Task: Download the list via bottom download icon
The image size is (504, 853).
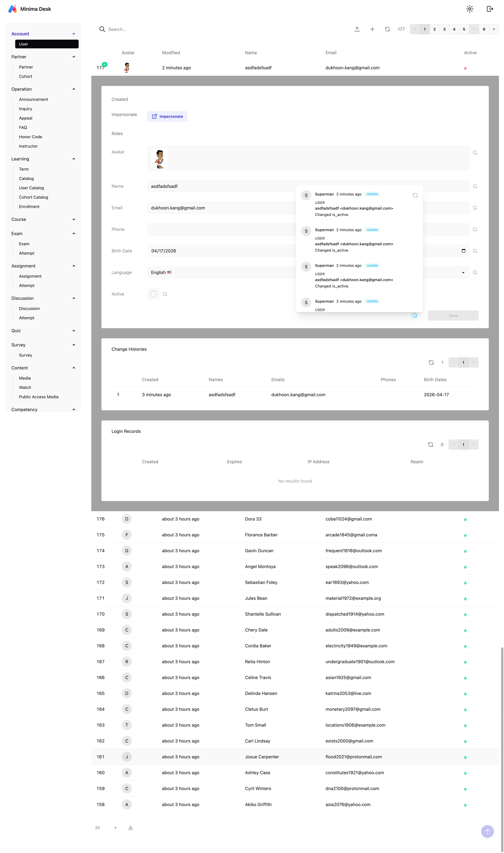Action: click(x=130, y=828)
